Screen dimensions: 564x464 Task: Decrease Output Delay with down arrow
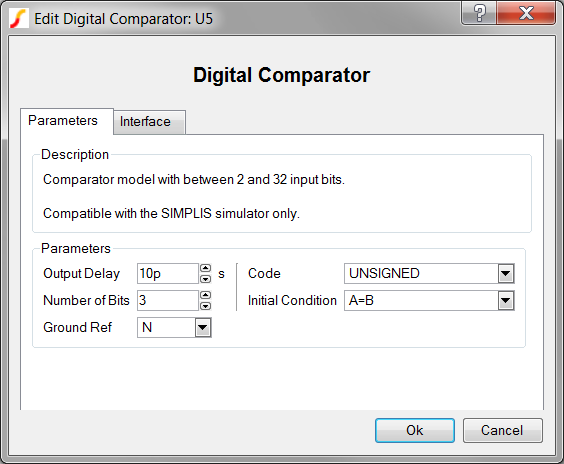(x=205, y=279)
